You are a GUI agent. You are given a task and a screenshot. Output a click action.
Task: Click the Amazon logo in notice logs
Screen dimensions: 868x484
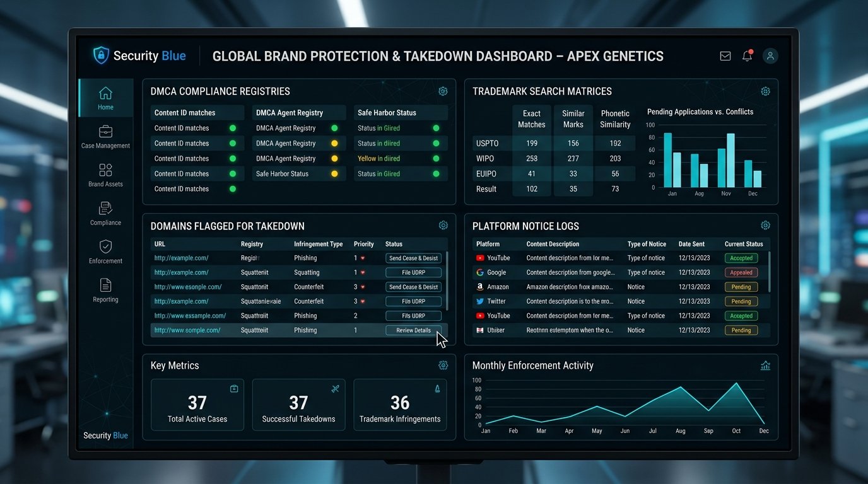[480, 287]
